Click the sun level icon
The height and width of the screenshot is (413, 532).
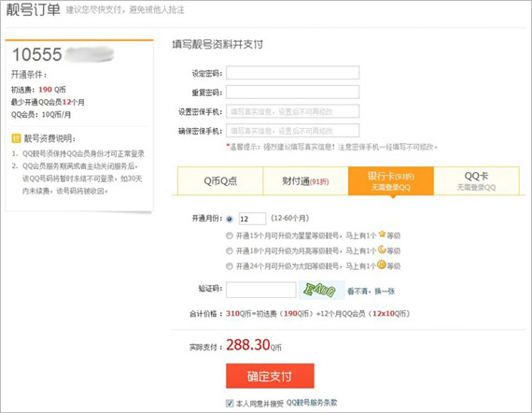pyautogui.click(x=382, y=264)
